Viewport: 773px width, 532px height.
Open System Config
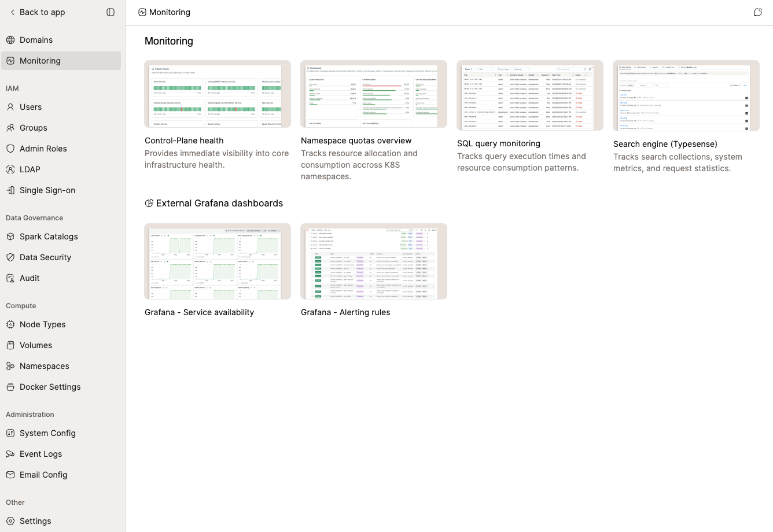pyautogui.click(x=61, y=433)
